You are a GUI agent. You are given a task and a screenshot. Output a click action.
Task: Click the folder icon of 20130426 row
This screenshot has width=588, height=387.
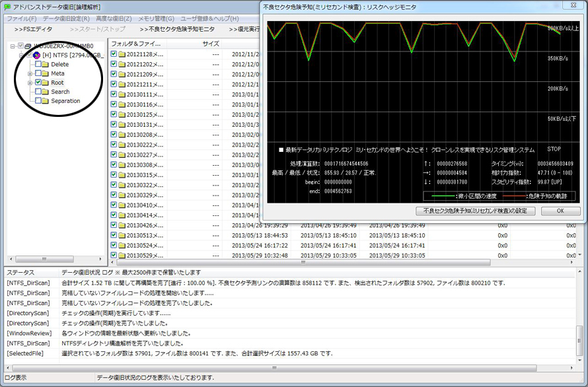point(122,225)
